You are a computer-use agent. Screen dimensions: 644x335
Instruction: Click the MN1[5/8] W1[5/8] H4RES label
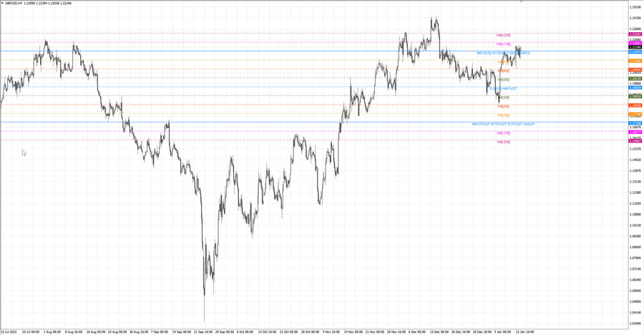(503, 53)
